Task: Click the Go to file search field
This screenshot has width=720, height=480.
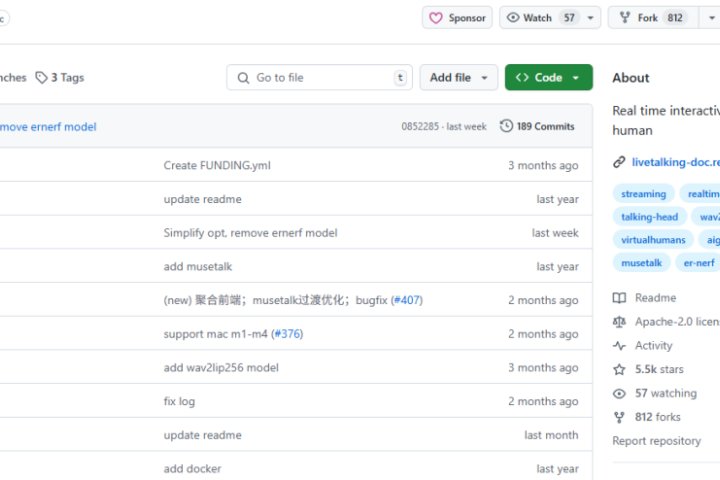Action: [319, 78]
